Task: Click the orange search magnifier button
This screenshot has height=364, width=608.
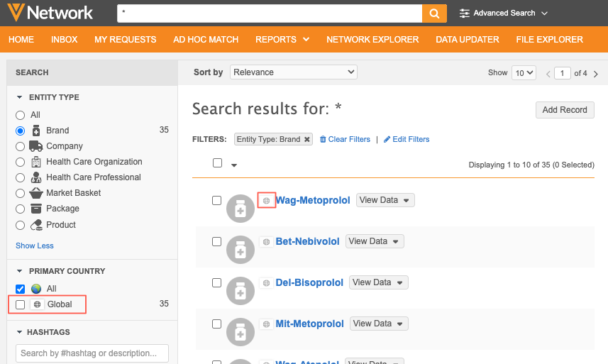Action: tap(434, 13)
